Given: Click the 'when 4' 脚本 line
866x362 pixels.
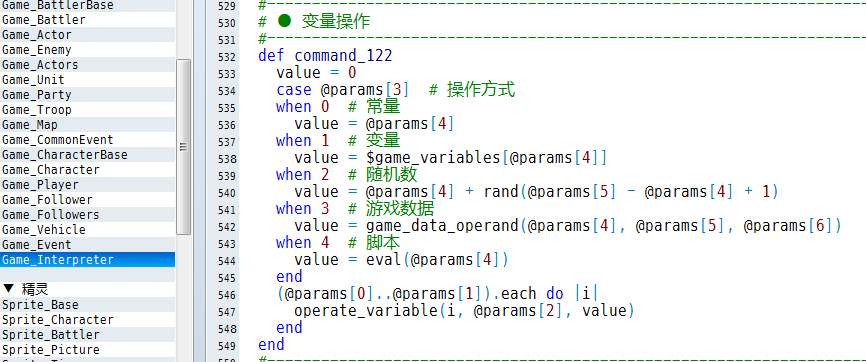Looking at the screenshot, I should point(338,243).
